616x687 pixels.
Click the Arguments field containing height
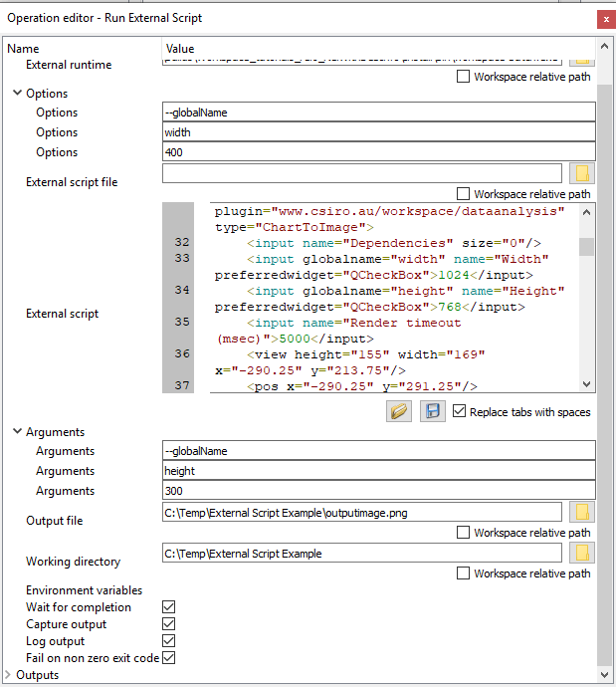[x=379, y=471]
